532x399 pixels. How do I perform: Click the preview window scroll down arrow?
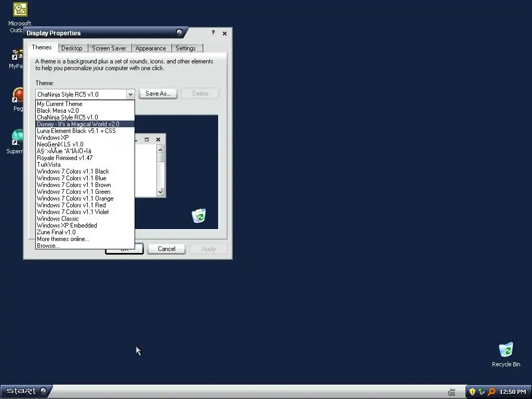click(x=161, y=192)
